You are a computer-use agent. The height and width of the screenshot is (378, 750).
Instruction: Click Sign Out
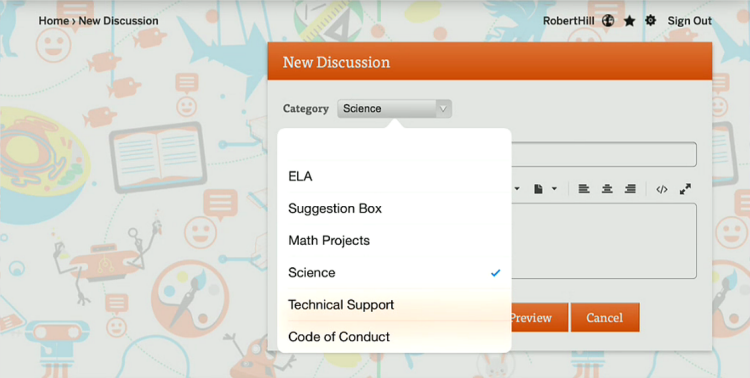tap(690, 21)
